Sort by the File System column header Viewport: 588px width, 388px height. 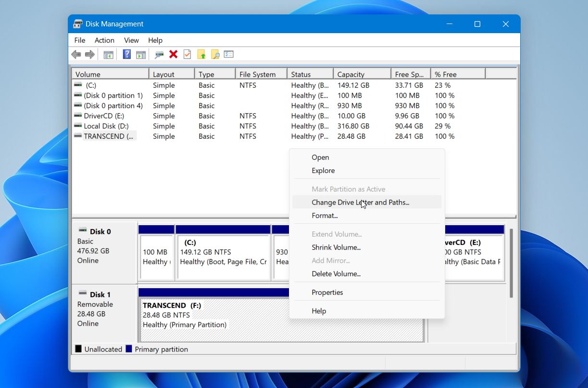(261, 74)
